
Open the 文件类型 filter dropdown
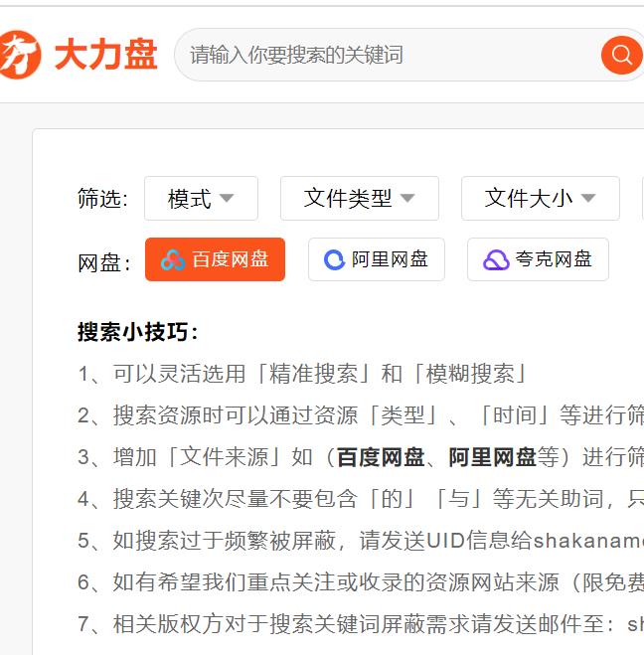coord(359,198)
